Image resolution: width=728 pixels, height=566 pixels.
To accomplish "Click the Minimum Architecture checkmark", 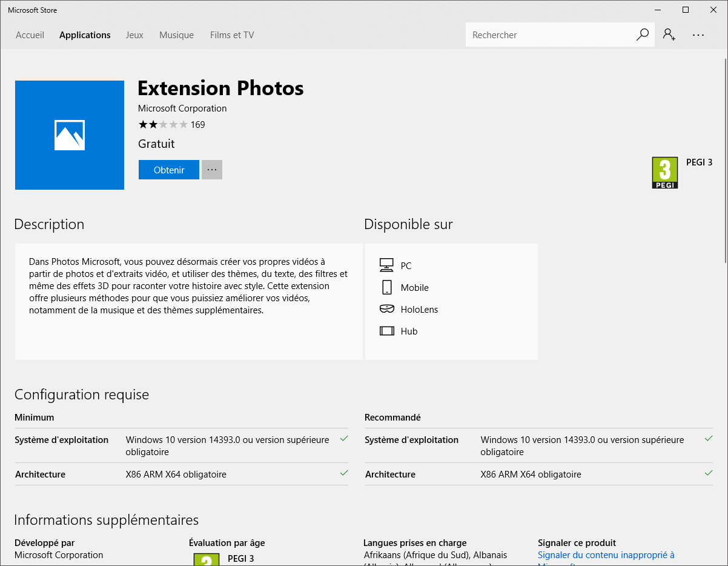I will (344, 473).
